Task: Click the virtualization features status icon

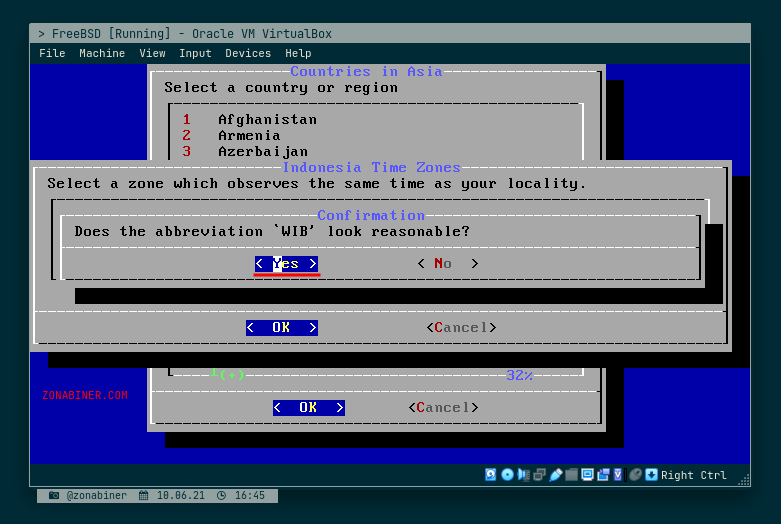Action: coord(618,475)
